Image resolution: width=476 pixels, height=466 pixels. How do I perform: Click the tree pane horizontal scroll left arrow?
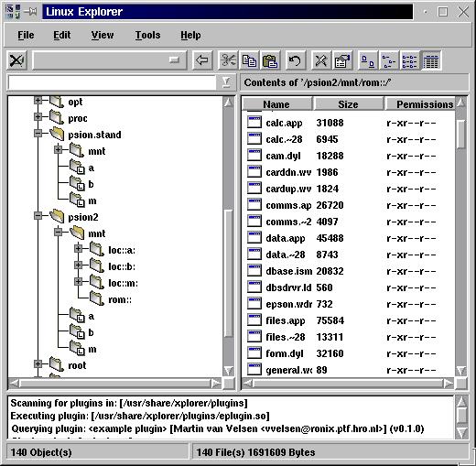click(x=14, y=384)
